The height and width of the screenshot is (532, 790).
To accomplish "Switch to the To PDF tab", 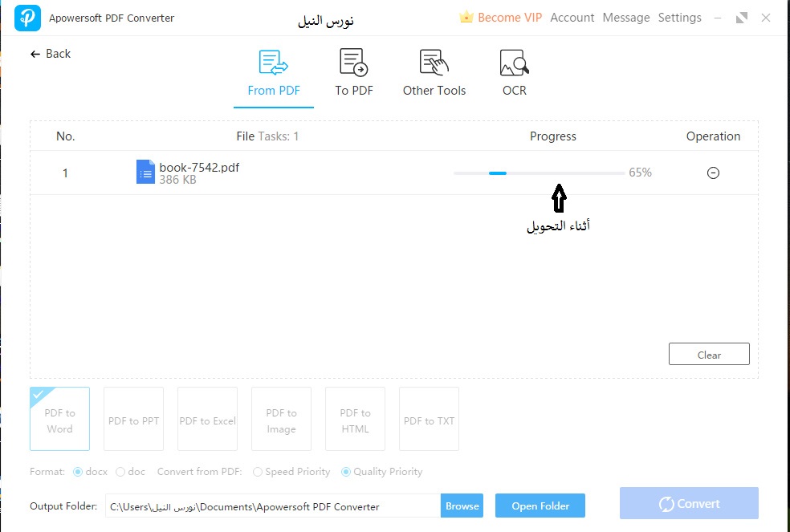I will click(354, 73).
